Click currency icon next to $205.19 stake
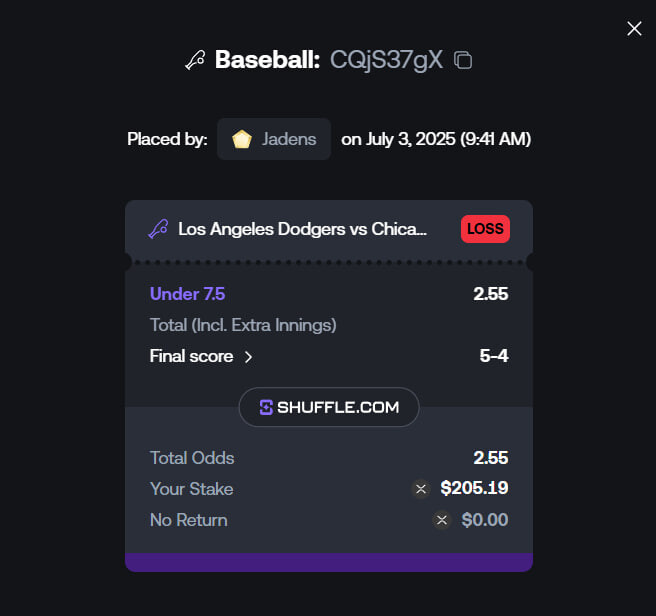The width and height of the screenshot is (656, 616). click(421, 489)
